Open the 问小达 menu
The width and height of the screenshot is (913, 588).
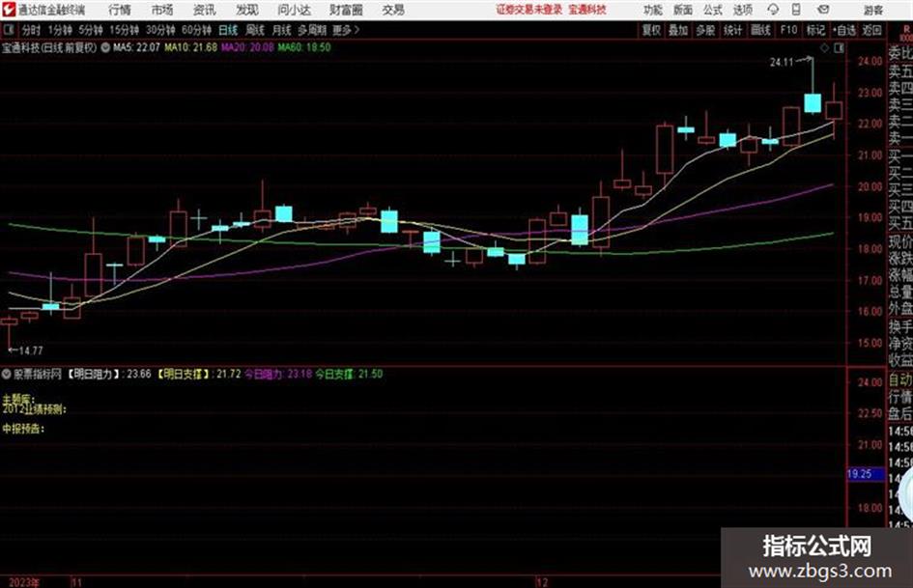[294, 10]
